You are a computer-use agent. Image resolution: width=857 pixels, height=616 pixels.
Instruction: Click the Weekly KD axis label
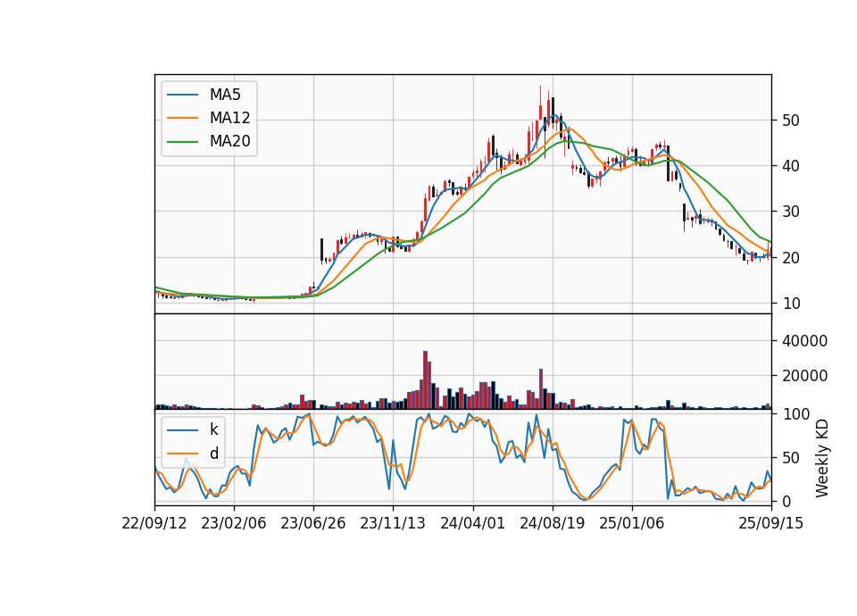pos(821,458)
